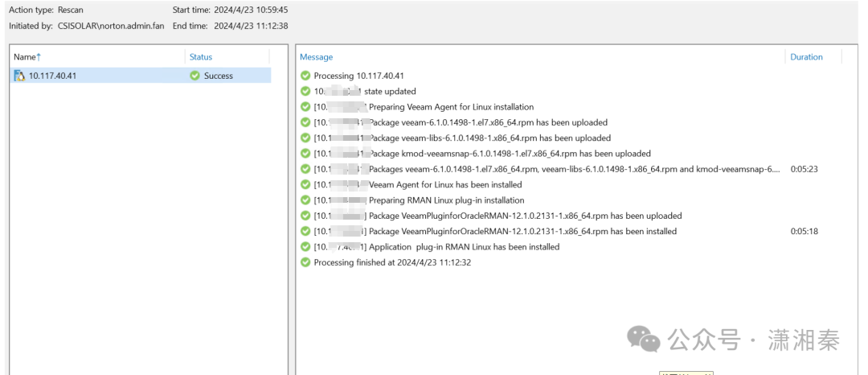
Task: Click check icon beside state updated message
Action: (x=305, y=91)
